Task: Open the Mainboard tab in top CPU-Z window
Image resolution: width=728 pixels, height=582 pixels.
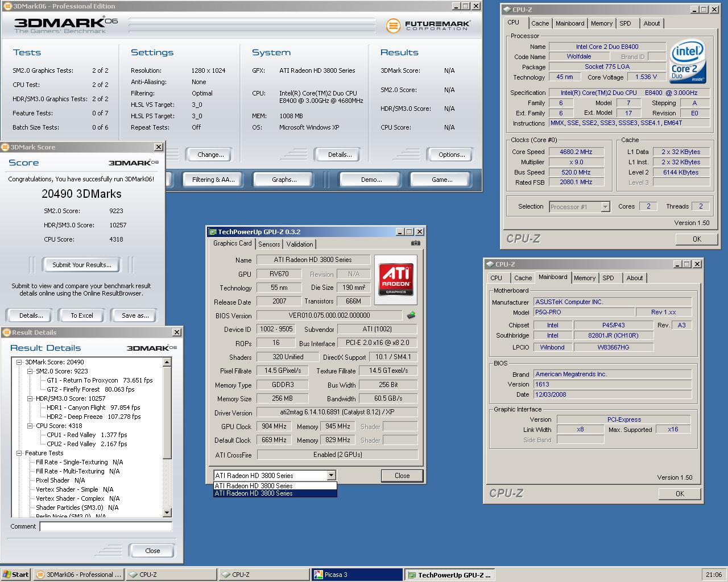Action: pyautogui.click(x=570, y=23)
